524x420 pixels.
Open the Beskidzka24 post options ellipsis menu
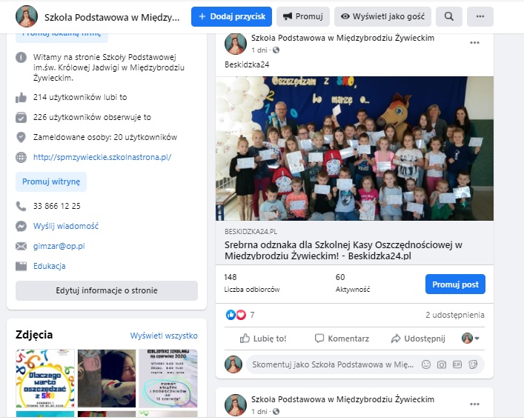point(474,43)
